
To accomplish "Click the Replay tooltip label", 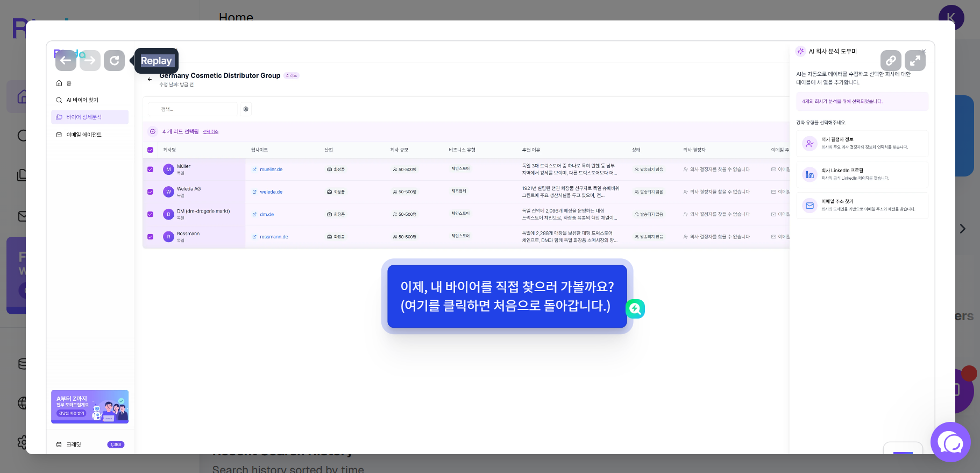I will tap(156, 61).
